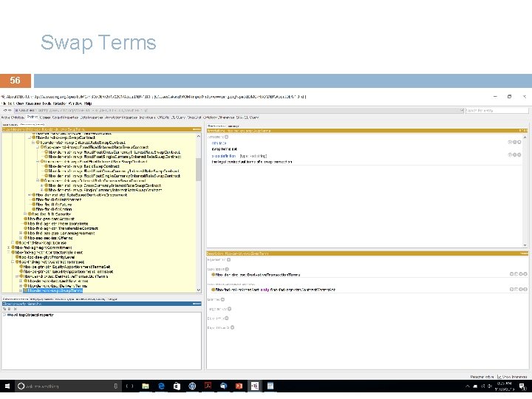Select the BasisSwapContract class
The height and width of the screenshot is (399, 532).
(x=83, y=166)
